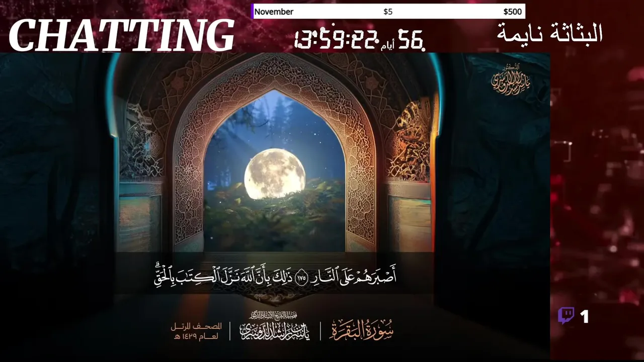Click the purple Twitch logo icon
This screenshot has width=644, height=362.
tap(566, 316)
